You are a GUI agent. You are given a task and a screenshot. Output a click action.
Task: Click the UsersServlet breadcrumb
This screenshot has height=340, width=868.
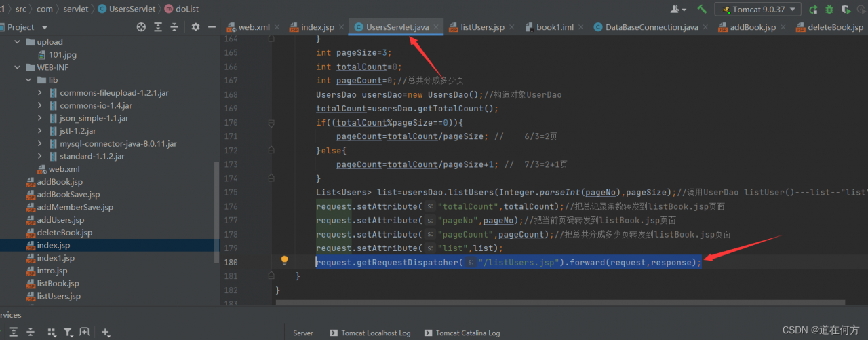[x=126, y=10]
